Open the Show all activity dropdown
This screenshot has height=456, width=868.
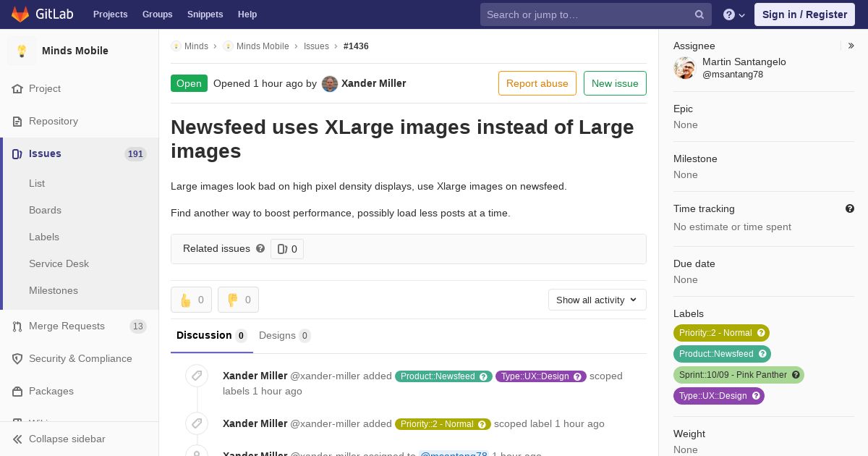(597, 300)
